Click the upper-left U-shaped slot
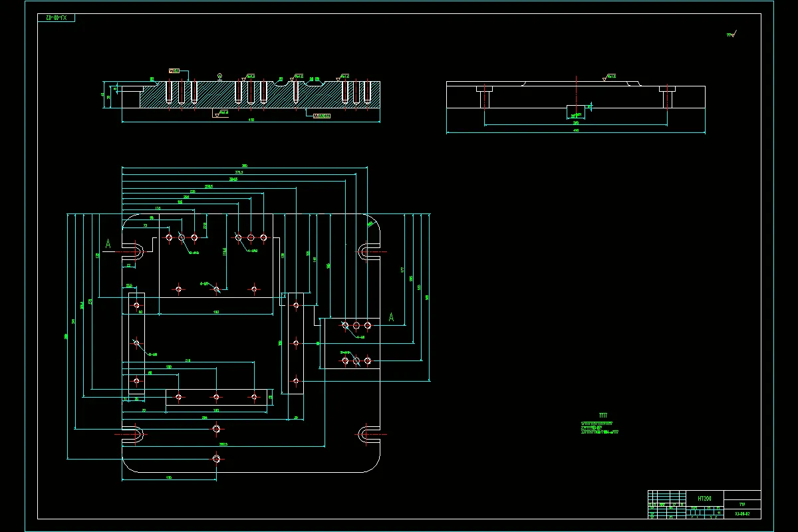 [132, 251]
